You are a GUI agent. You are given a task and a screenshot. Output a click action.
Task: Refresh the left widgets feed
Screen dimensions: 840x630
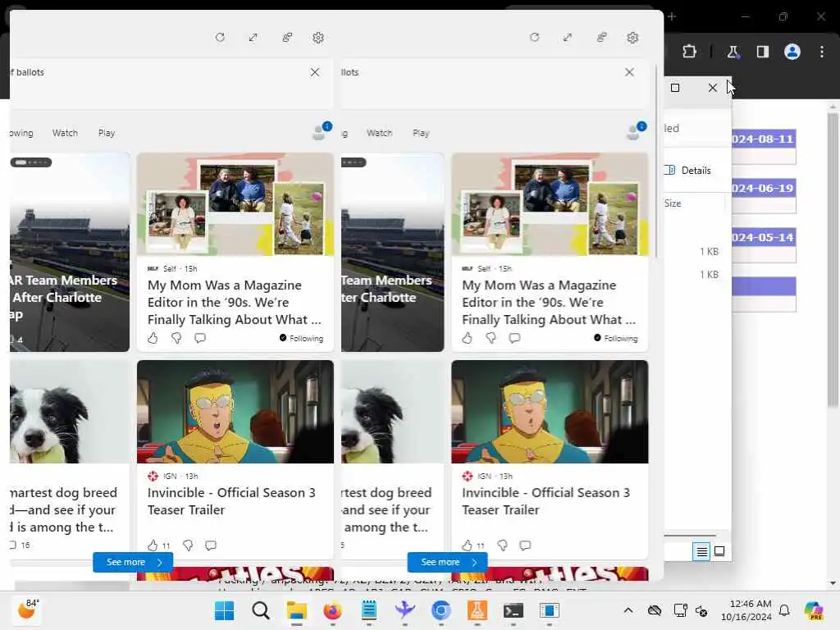point(220,38)
